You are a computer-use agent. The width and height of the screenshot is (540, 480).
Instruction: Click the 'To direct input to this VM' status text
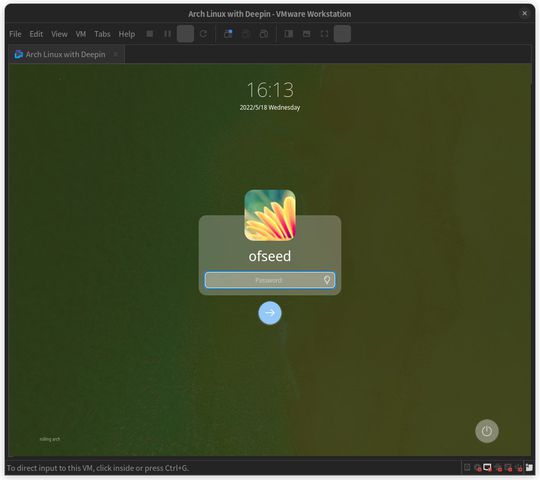tap(97, 468)
